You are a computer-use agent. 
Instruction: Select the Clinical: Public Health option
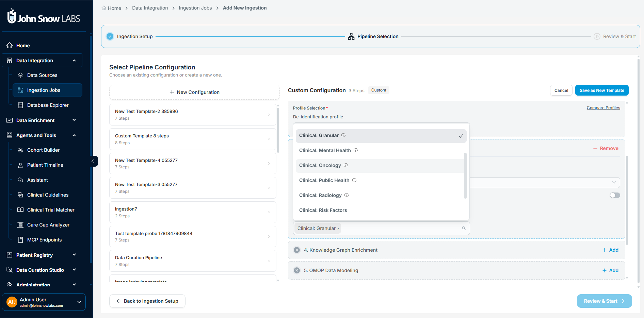coord(380,180)
